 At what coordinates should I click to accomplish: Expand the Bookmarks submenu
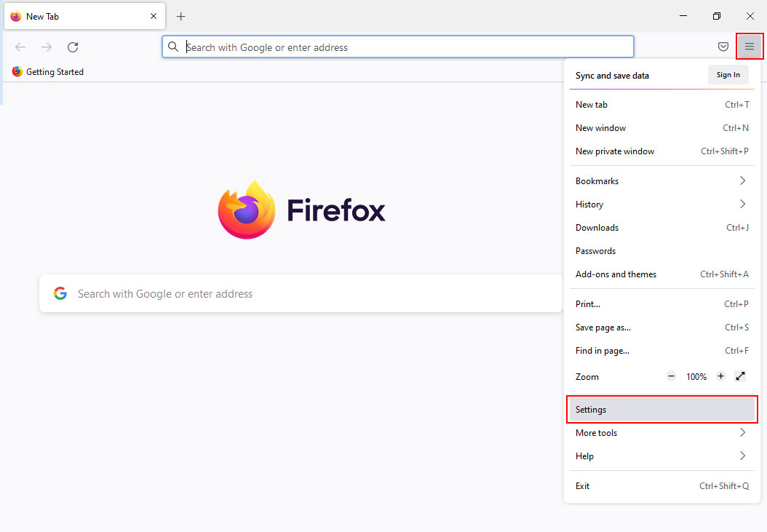[x=661, y=181]
